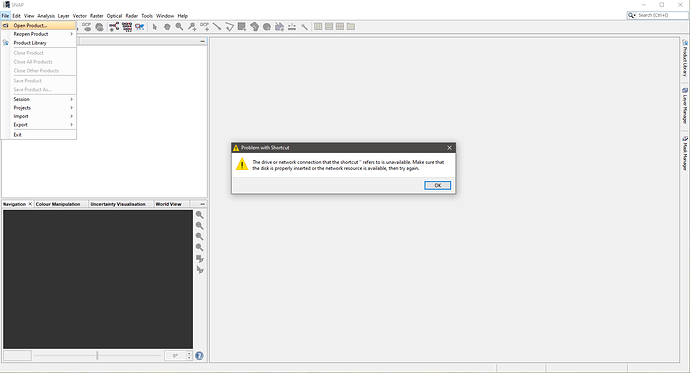The width and height of the screenshot is (690, 373).
Task: Open the Layer Manager side tab
Action: coord(685,106)
